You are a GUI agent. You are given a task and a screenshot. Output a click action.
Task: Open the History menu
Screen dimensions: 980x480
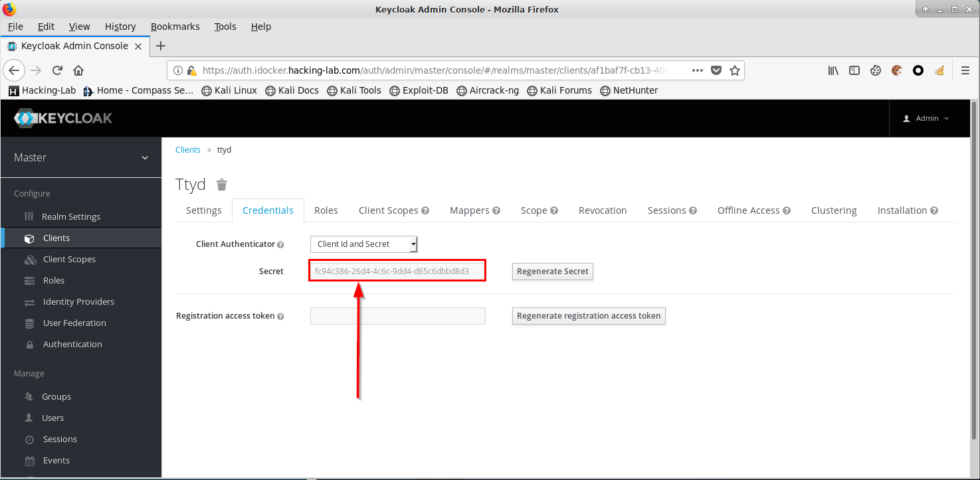tap(120, 27)
